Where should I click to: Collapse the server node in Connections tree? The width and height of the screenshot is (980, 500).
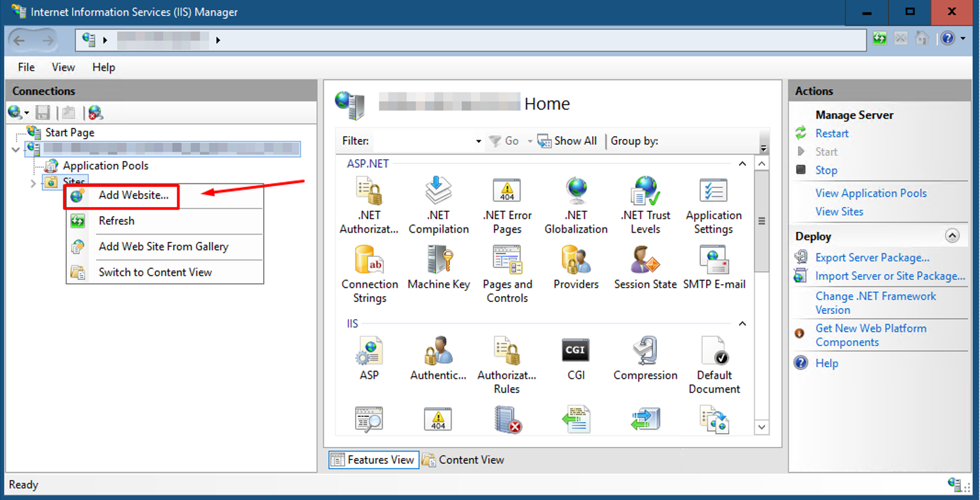click(16, 149)
